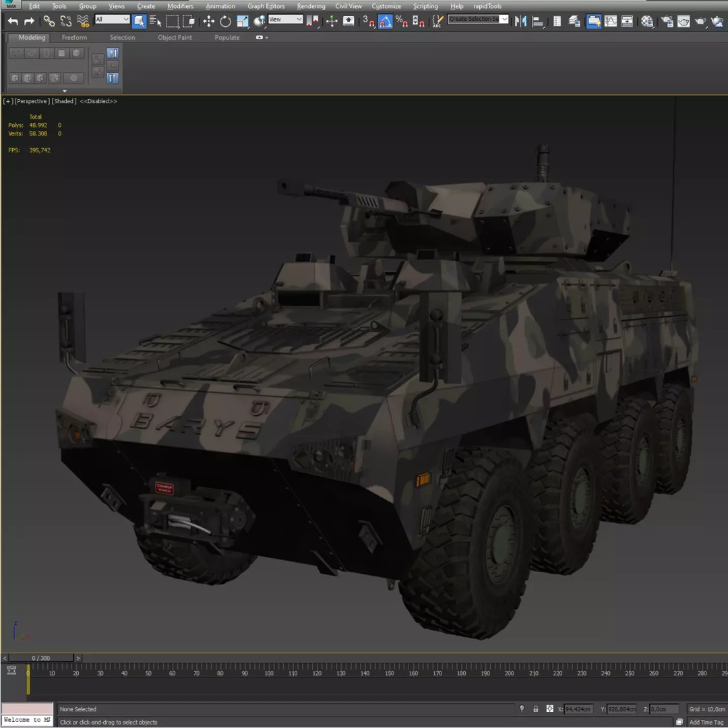Toggle Keyboard Shortcut Override
This screenshot has height=728, width=728.
click(x=348, y=22)
